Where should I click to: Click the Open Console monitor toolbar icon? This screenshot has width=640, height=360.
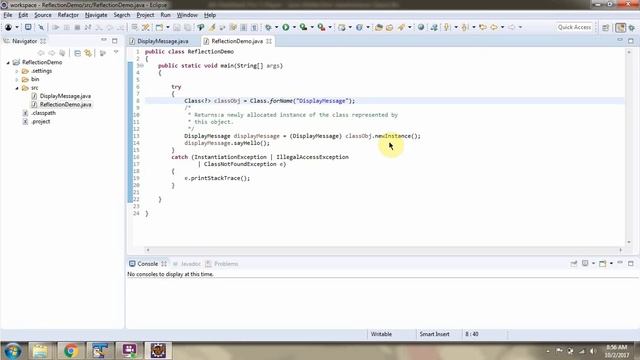tap(28, 27)
